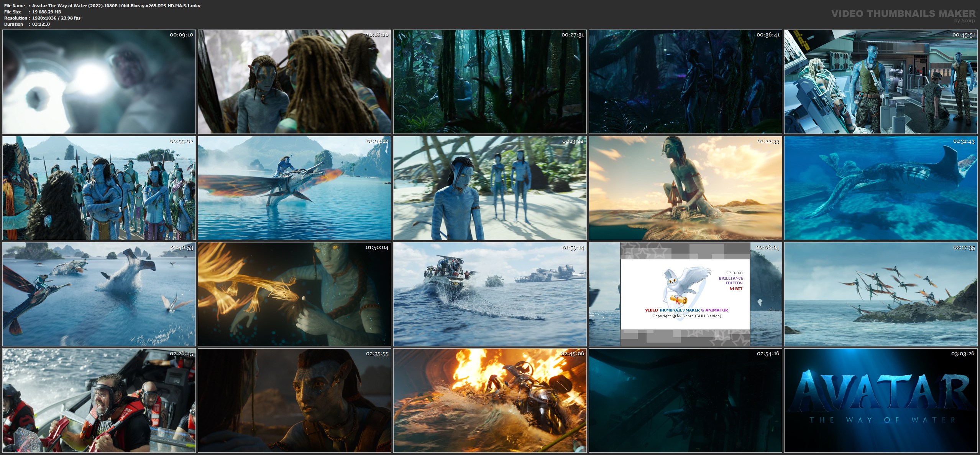980x455 pixels.
Task: Select the 01:31:43 underwater whale thumbnail
Action: click(881, 188)
